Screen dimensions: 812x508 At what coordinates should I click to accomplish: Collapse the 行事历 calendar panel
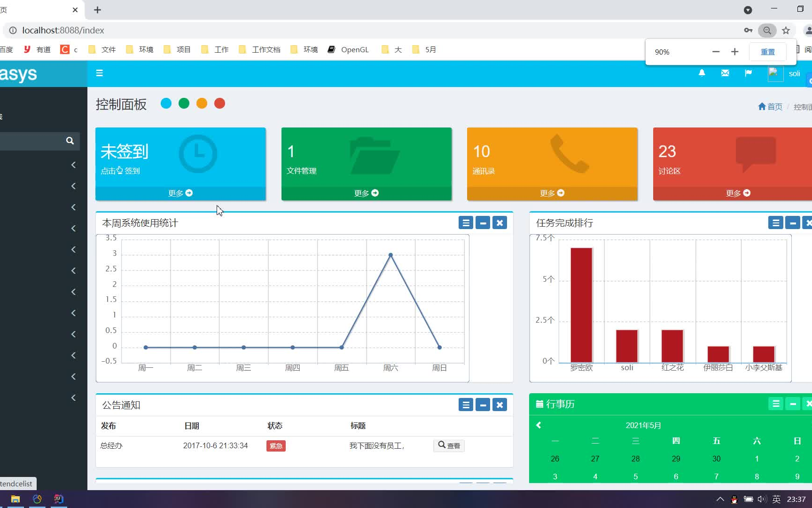793,404
